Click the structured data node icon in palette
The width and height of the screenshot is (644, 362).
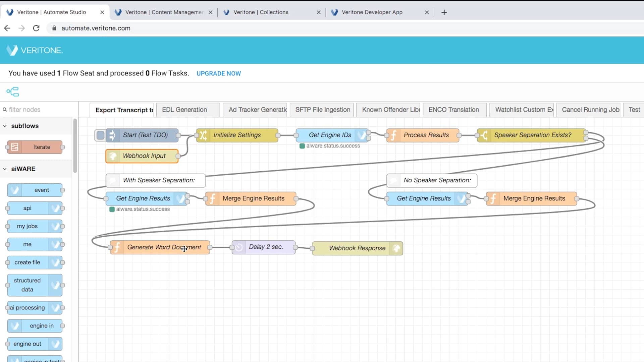pyautogui.click(x=55, y=285)
